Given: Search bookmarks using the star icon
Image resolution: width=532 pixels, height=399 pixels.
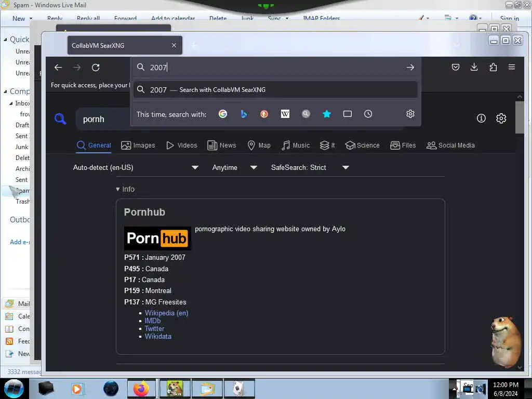Looking at the screenshot, I should (327, 114).
